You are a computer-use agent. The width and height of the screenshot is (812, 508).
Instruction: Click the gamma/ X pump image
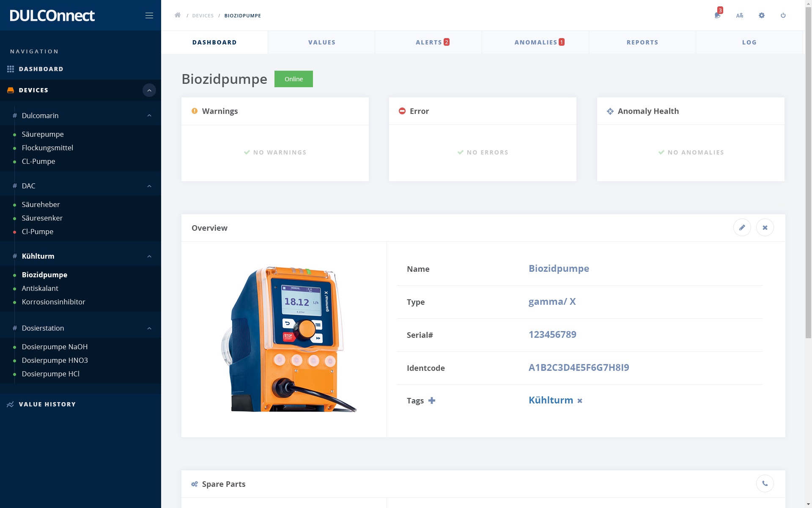coord(289,339)
